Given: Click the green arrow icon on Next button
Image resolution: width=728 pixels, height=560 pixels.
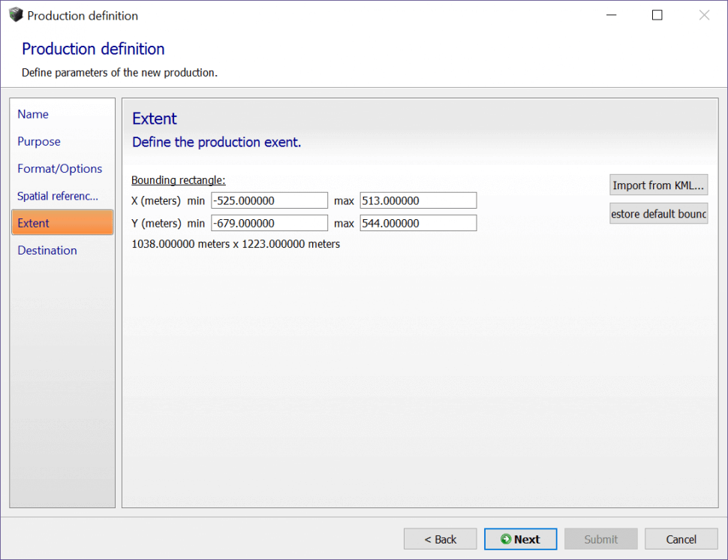Looking at the screenshot, I should pos(506,539).
